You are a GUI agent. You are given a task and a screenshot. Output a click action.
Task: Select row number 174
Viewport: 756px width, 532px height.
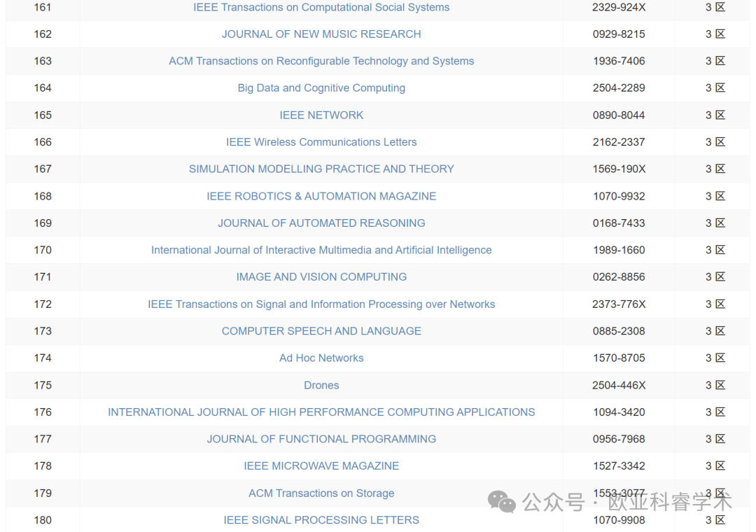tap(43, 358)
